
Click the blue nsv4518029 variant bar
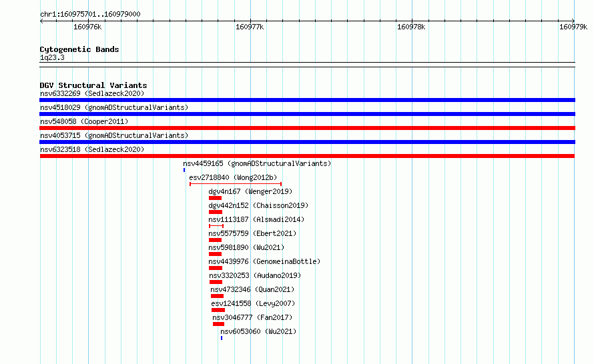[x=307, y=114]
